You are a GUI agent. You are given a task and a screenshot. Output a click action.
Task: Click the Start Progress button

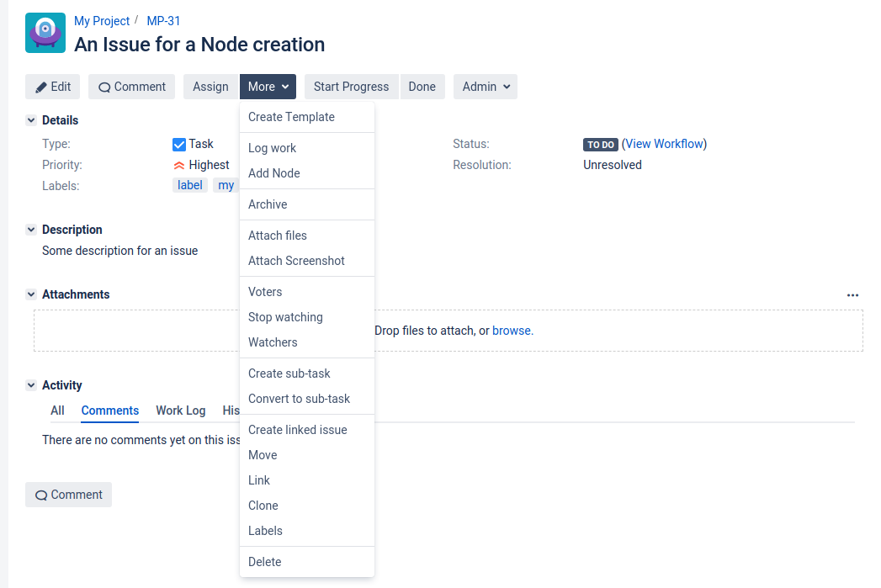click(x=351, y=87)
